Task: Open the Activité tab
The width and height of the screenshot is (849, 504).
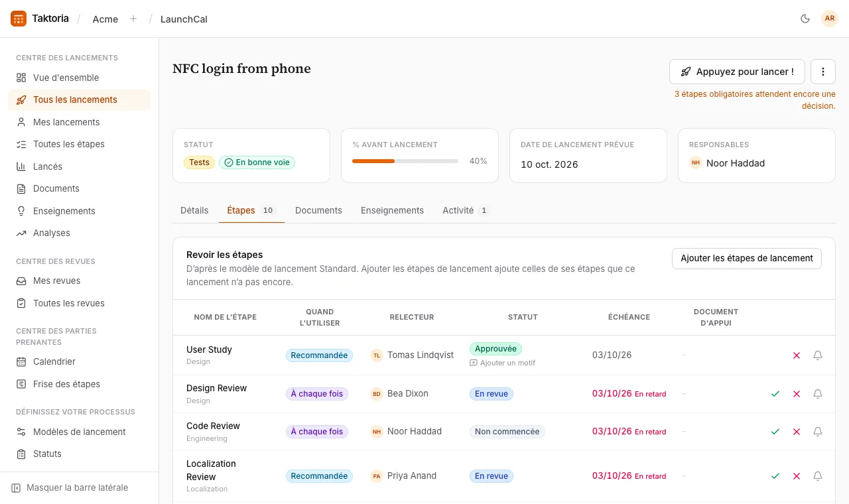Action: click(466, 210)
